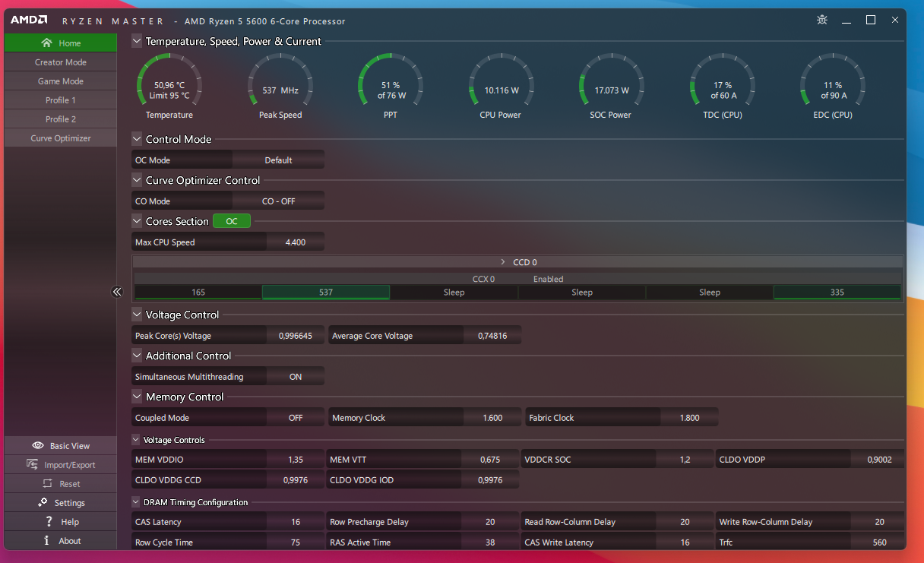This screenshot has width=924, height=563.
Task: Select the core showing 165
Action: 198,293
